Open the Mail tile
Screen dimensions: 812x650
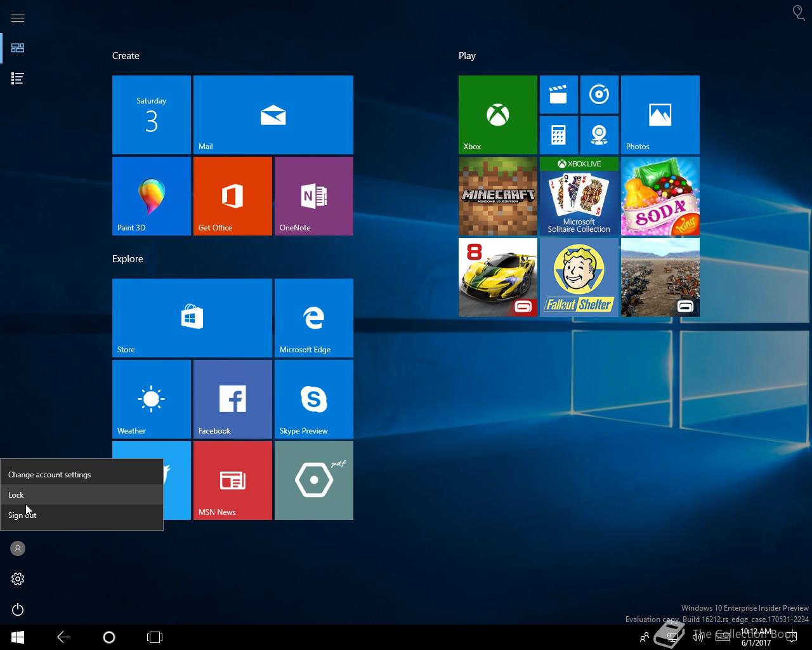(x=273, y=115)
